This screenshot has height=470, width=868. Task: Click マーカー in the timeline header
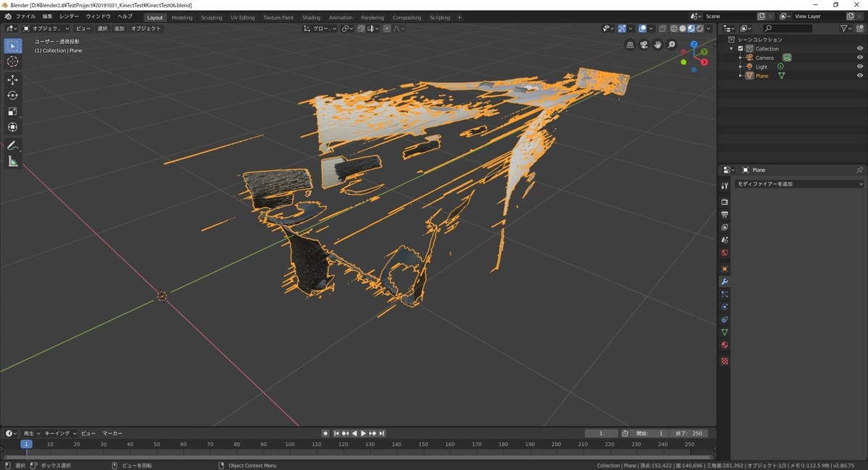point(112,433)
